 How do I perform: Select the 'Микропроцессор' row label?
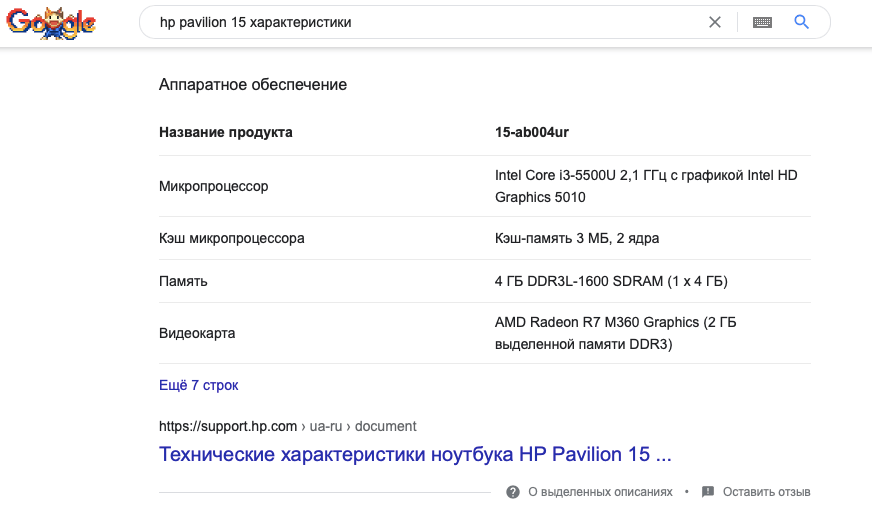point(214,186)
